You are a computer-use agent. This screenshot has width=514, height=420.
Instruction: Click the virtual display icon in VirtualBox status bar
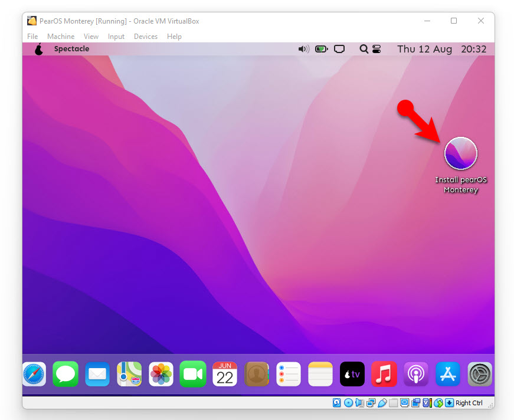coord(404,403)
